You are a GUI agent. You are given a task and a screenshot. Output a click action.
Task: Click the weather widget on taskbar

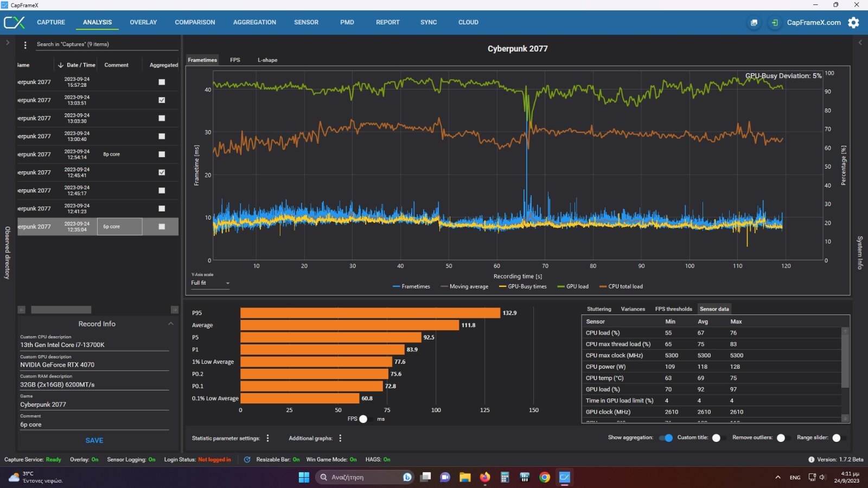tap(36, 477)
